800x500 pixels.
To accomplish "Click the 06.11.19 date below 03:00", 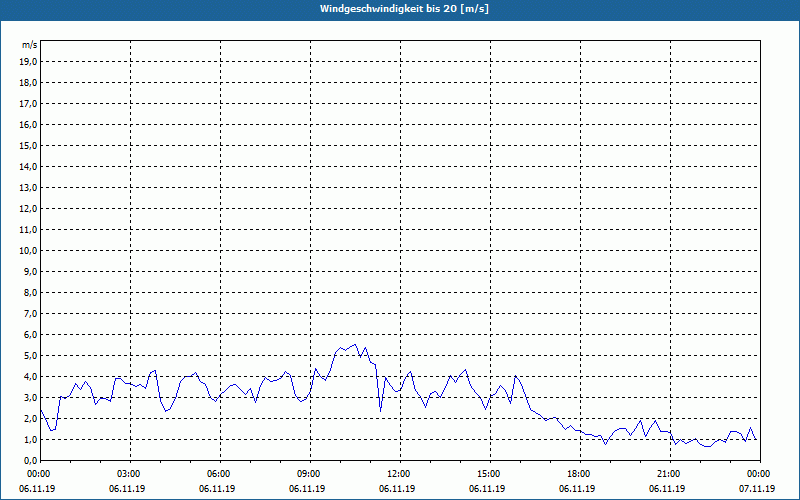I will tap(127, 488).
